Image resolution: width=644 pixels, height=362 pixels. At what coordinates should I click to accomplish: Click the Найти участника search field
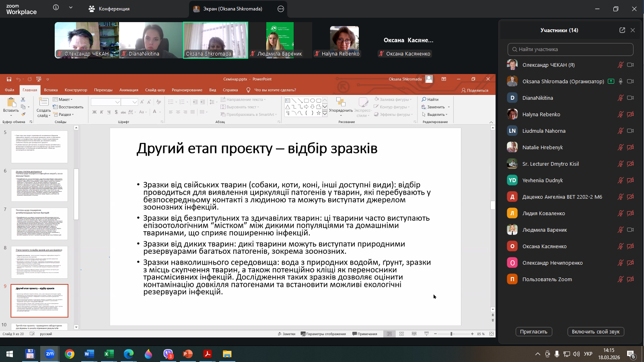[570, 49]
